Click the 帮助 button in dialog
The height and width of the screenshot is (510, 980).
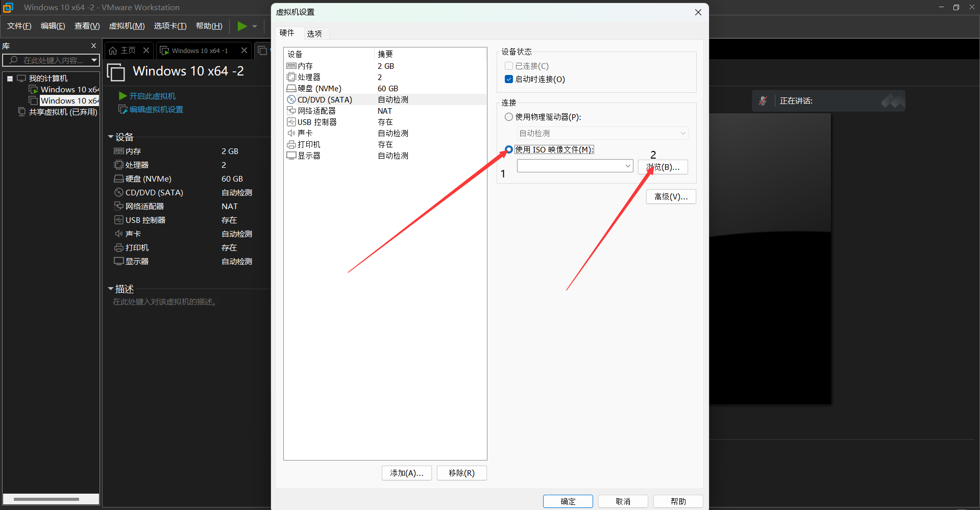(x=678, y=501)
